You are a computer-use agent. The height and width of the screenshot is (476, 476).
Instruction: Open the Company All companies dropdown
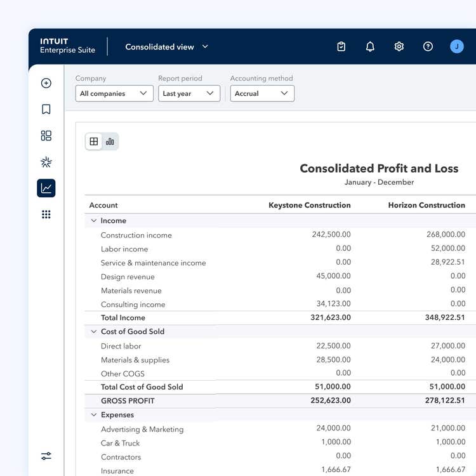114,93
